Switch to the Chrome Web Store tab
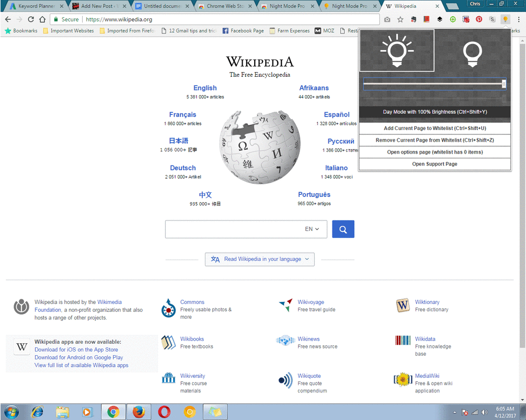 point(225,6)
